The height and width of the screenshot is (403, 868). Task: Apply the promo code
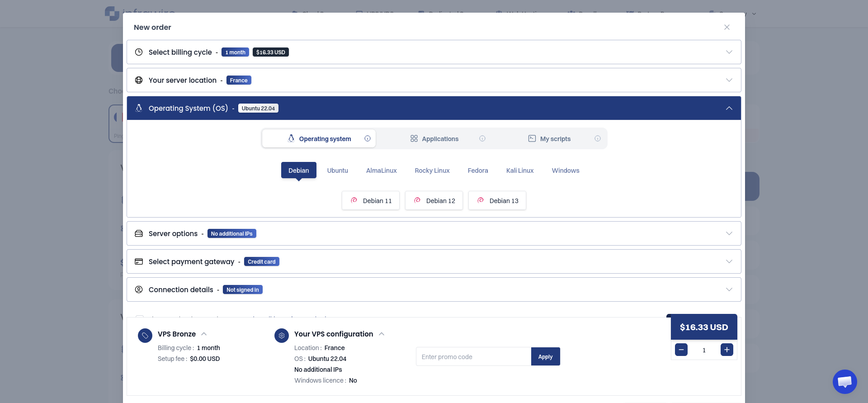(546, 356)
